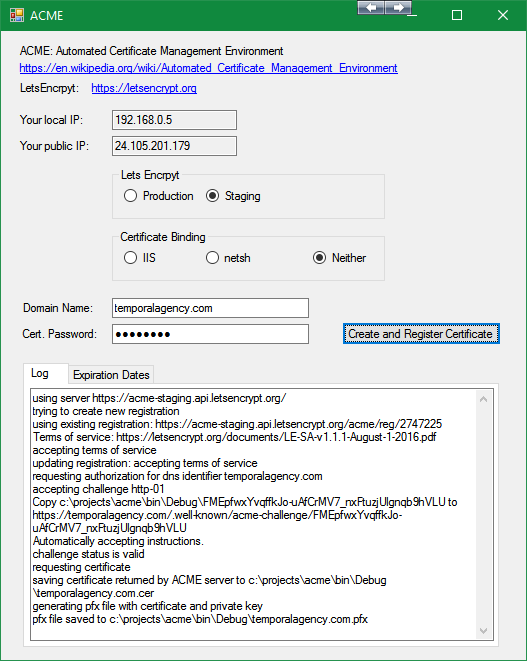Click 'requesting authorization for dns identifier' log line

point(177,476)
